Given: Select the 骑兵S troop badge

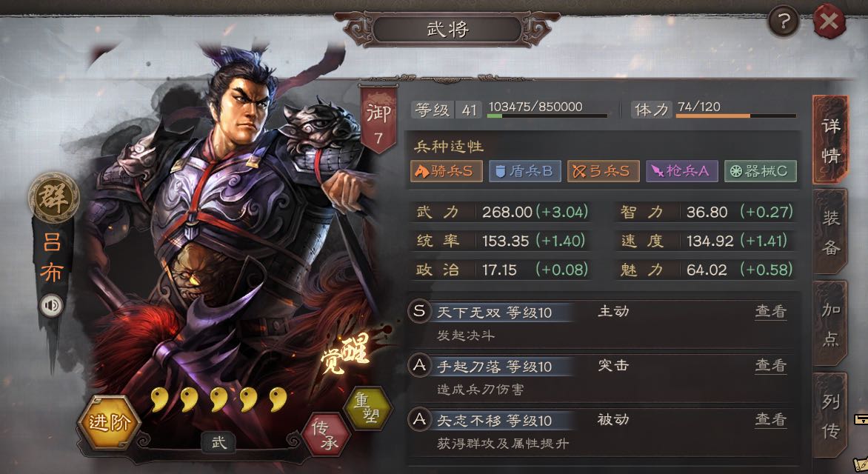Looking at the screenshot, I should click(446, 171).
